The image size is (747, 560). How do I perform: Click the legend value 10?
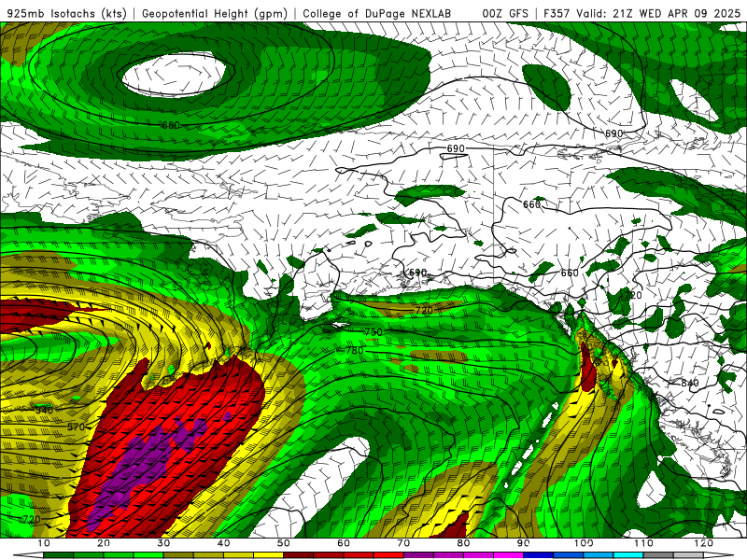tap(43, 543)
